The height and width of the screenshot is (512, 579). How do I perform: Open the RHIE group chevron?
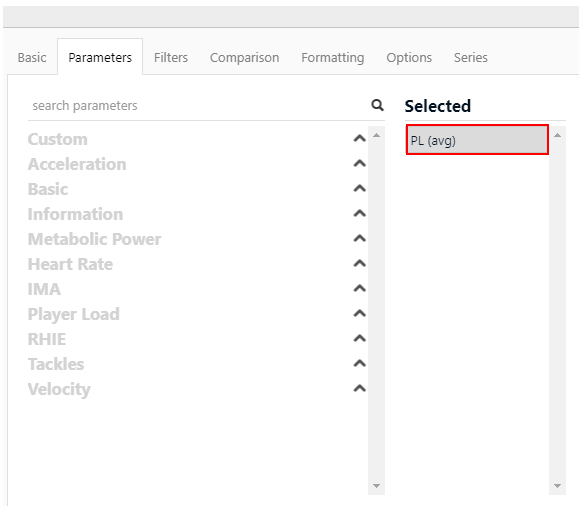359,339
